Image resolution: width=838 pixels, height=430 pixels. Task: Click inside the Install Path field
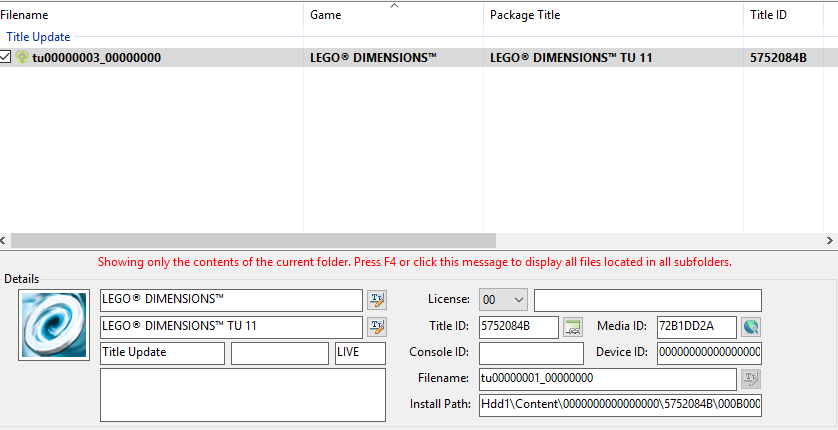(x=620, y=404)
